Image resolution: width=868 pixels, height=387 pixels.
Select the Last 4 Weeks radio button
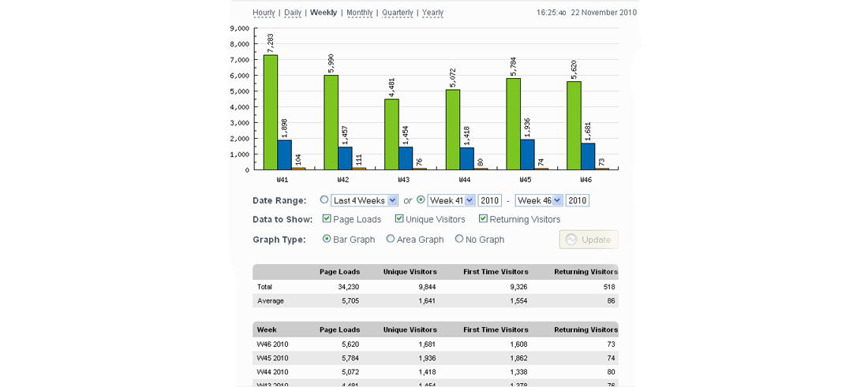pyautogui.click(x=324, y=200)
